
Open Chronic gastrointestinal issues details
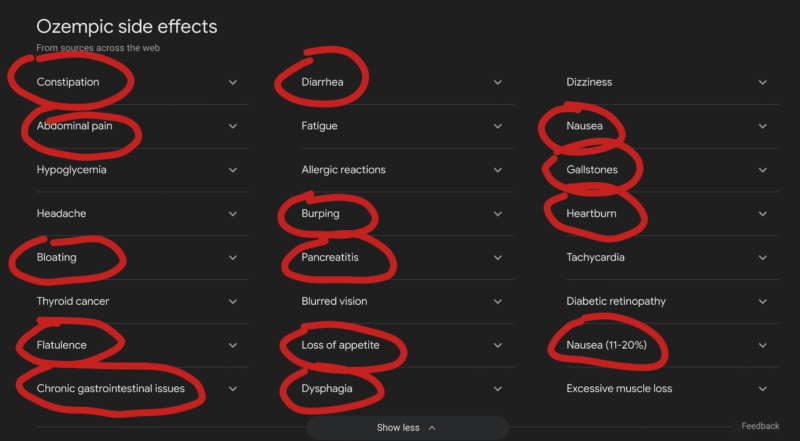232,388
